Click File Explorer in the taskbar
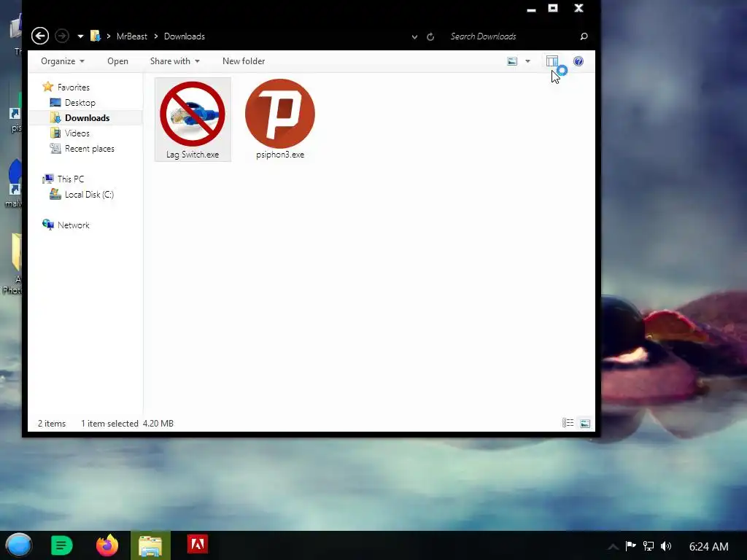Screen dimensions: 747x560 (x=150, y=545)
